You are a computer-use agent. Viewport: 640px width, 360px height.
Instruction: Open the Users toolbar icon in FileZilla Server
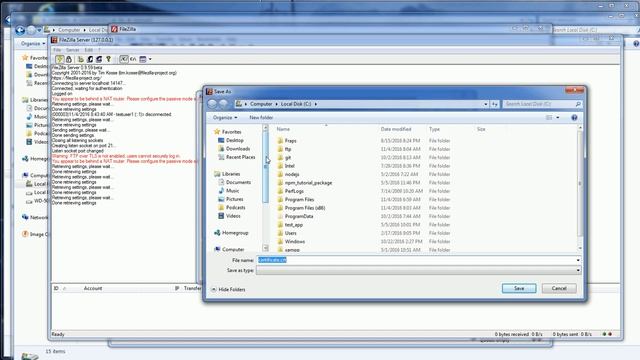90,59
